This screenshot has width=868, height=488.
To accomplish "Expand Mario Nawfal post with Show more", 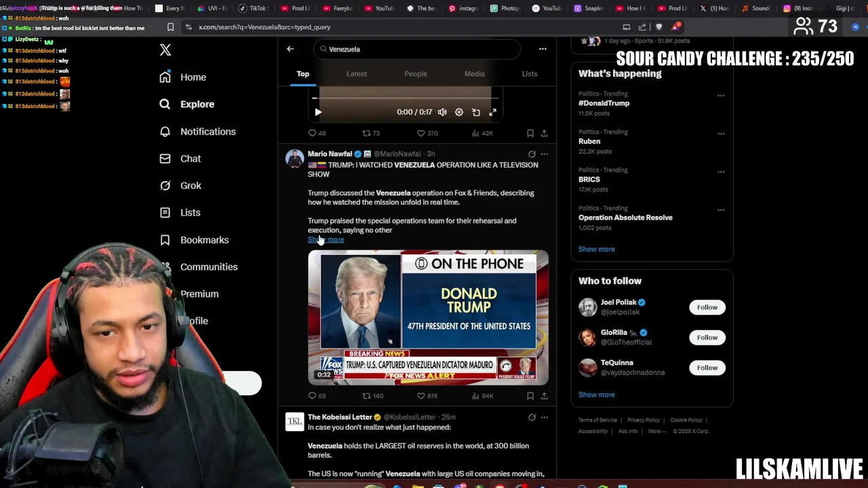I will [x=326, y=239].
